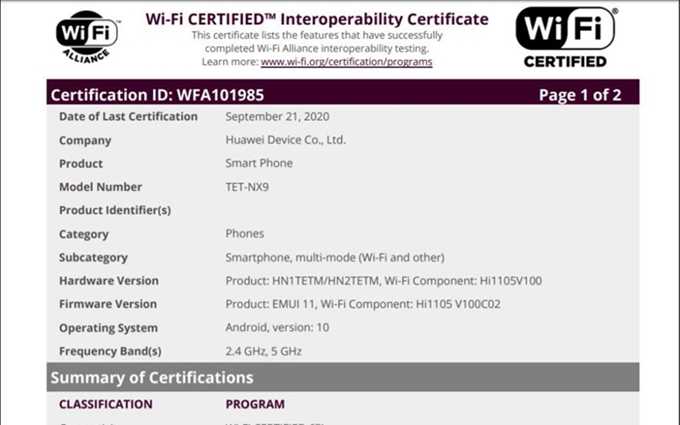Select firmware value 'Product: EMUI 11, Wi-Fi Component: Hi1105 V100C02'
The width and height of the screenshot is (680, 425).
tap(363, 304)
